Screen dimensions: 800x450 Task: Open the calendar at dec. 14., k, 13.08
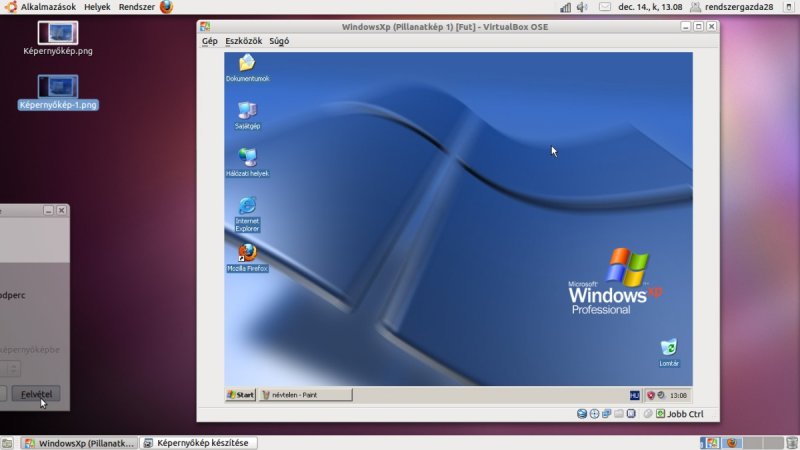(650, 7)
